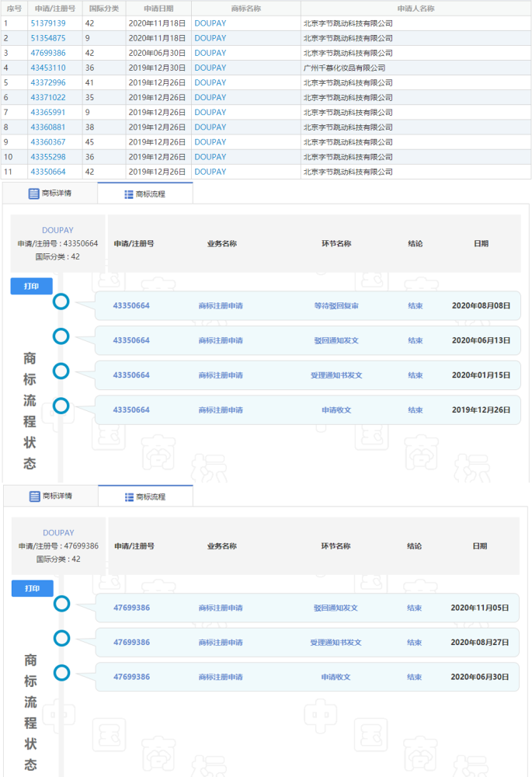Click the 商标详情 icon in upper tab
This screenshot has width=532, height=777.
pos(33,193)
